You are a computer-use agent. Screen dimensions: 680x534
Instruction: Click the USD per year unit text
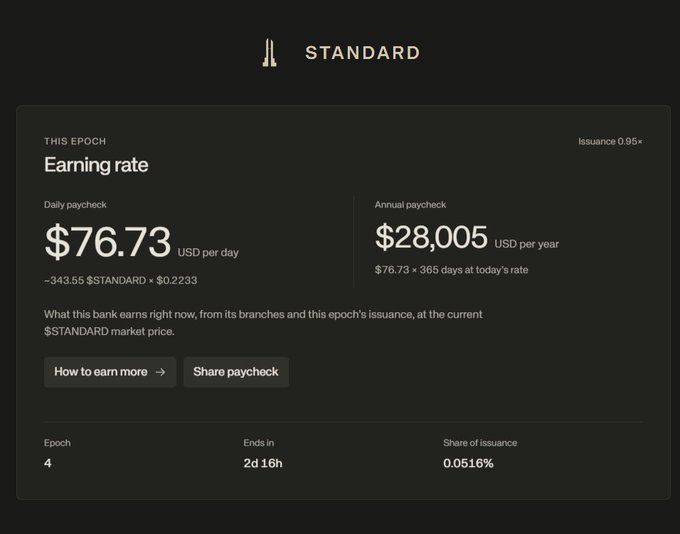coord(526,244)
